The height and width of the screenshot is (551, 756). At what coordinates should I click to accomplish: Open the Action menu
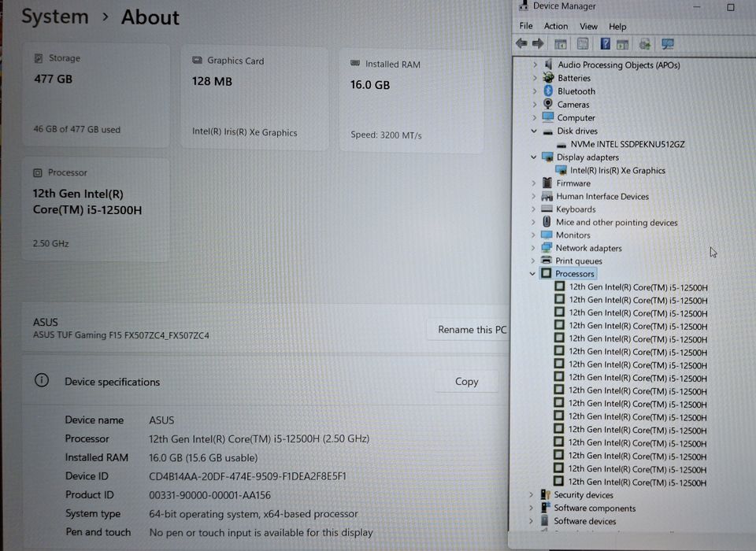(x=556, y=26)
